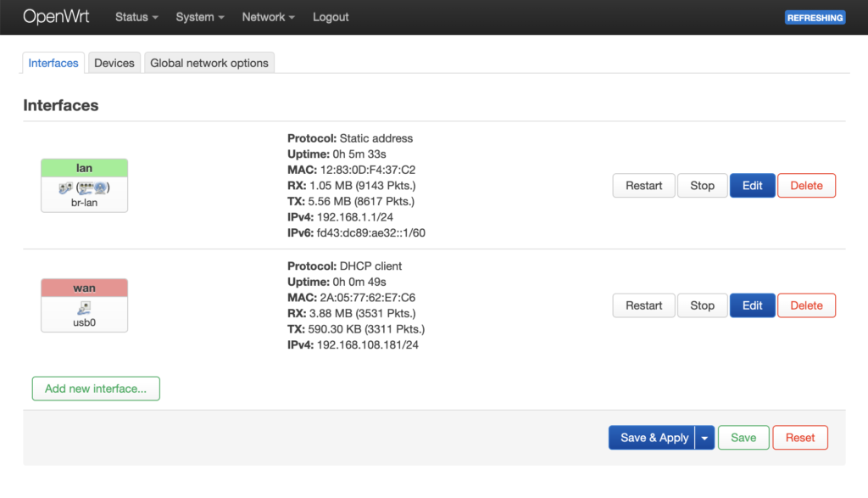Delete the wan interface

(806, 305)
